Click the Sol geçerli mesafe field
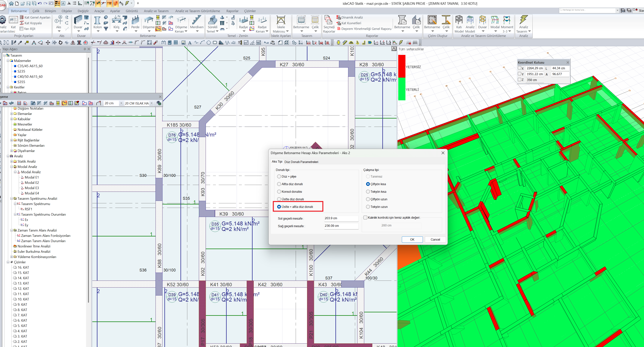This screenshot has height=347, width=644. pos(341,218)
